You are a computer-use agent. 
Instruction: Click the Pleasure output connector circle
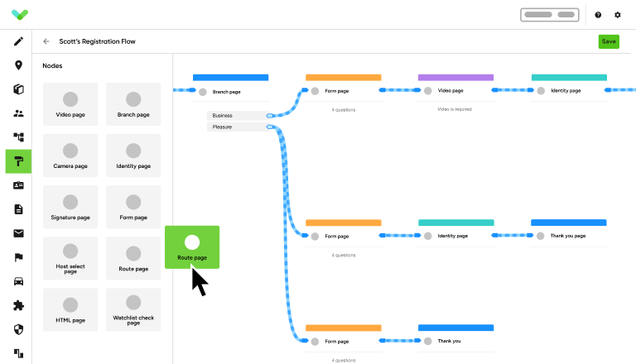tap(270, 127)
